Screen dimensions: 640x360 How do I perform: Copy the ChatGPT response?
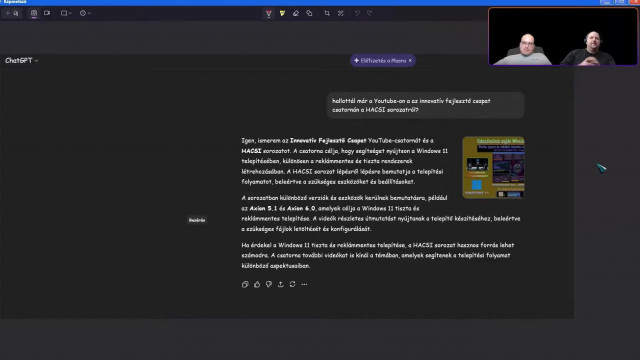click(x=245, y=284)
